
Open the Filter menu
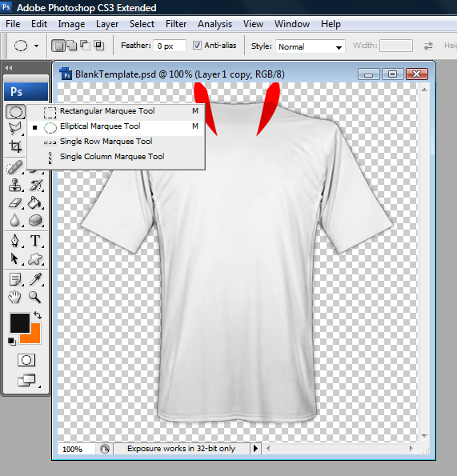tap(176, 24)
